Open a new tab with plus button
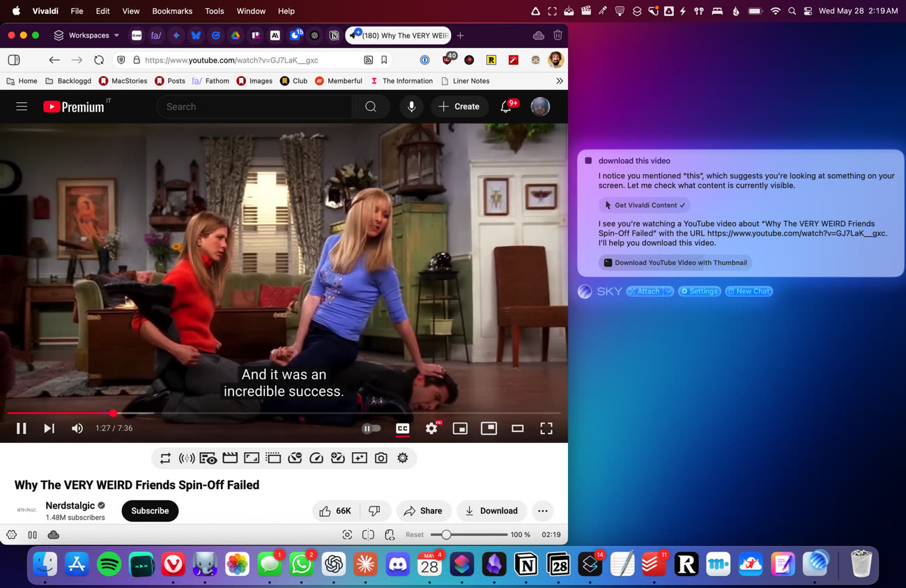Screen dimensions: 906x588 click(460, 35)
